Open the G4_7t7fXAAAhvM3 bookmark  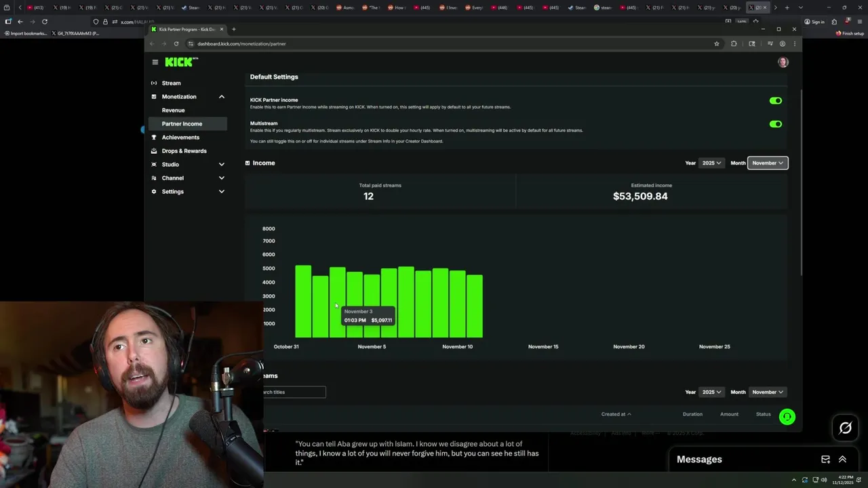click(x=75, y=33)
